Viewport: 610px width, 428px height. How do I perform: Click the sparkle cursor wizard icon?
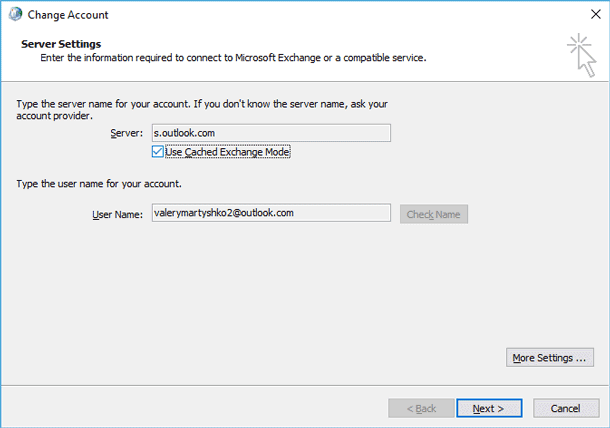[x=582, y=55]
